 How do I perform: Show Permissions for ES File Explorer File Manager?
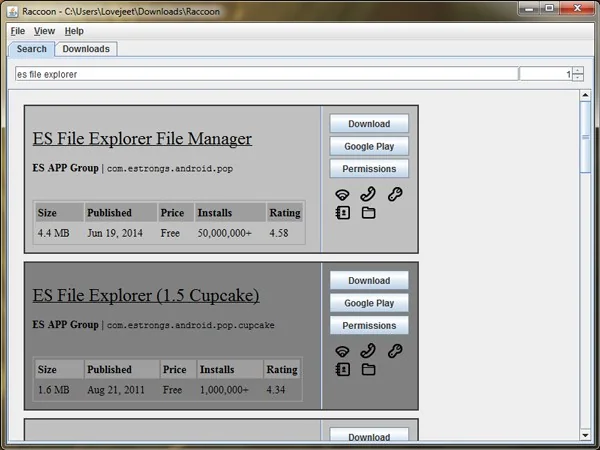pos(369,169)
